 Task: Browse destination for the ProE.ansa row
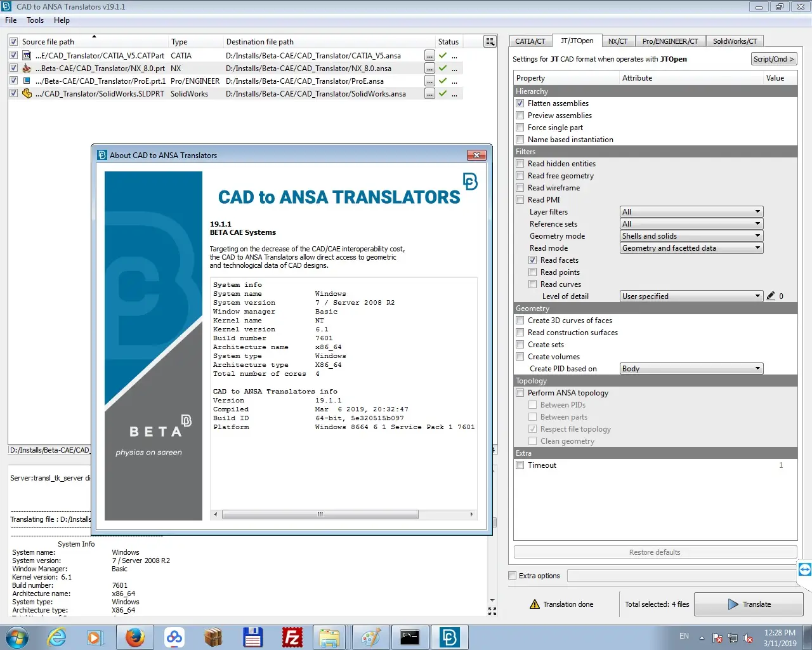pos(429,81)
